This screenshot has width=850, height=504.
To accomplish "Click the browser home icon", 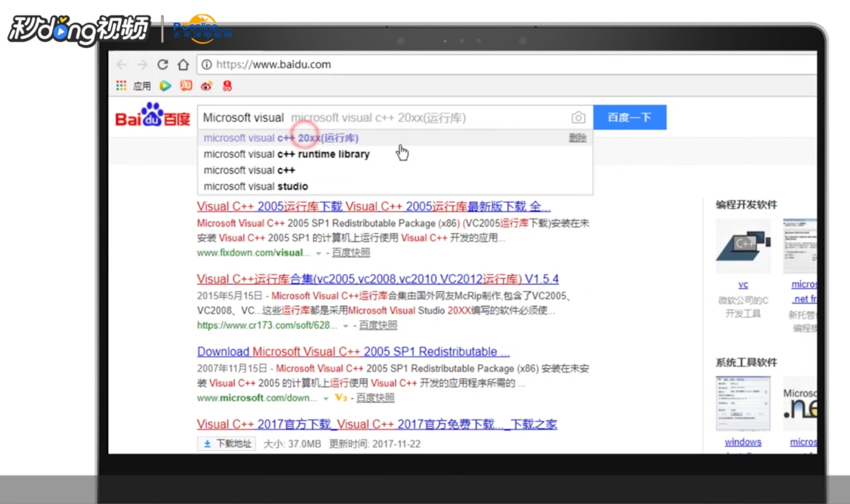I will tap(183, 64).
